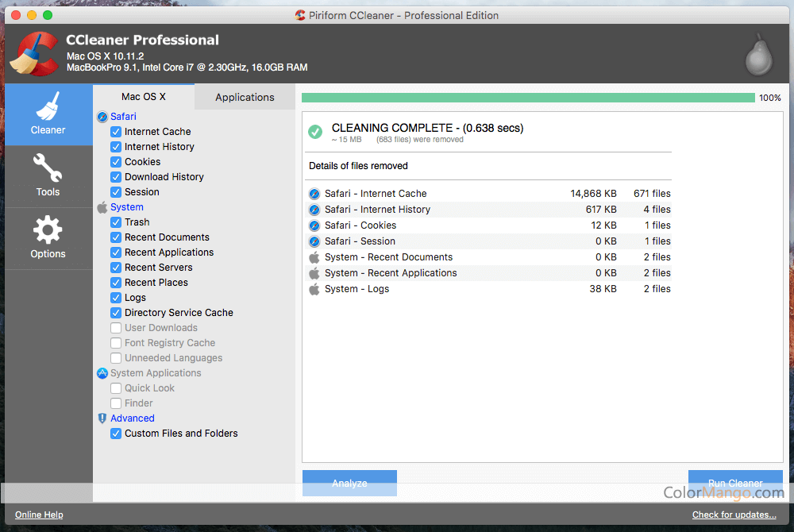Switch to the Applications tab

245,97
